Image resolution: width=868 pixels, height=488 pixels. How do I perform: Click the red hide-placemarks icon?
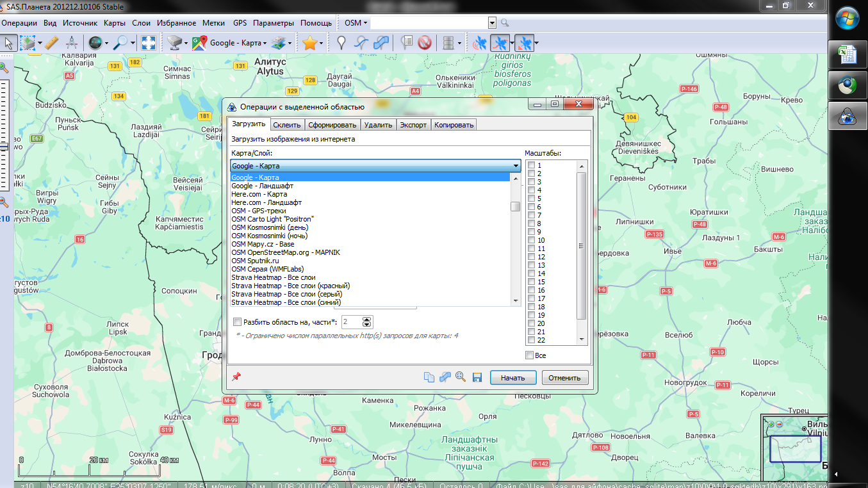tap(424, 43)
